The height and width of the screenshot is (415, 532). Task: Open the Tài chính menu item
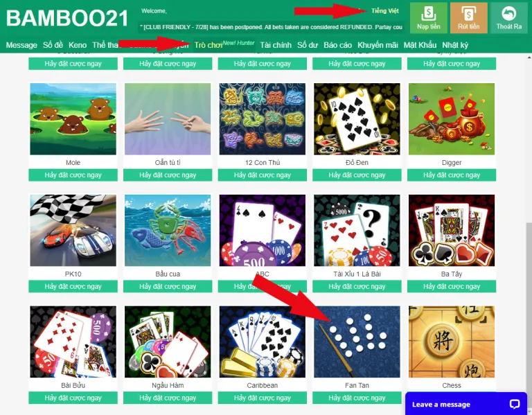[x=276, y=45]
